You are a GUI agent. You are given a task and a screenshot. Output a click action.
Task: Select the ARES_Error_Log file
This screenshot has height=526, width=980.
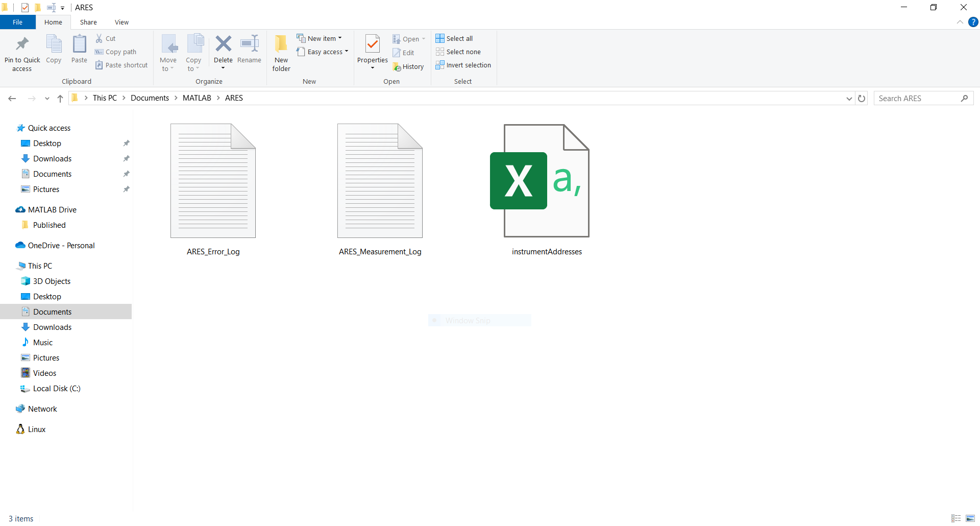pos(213,188)
